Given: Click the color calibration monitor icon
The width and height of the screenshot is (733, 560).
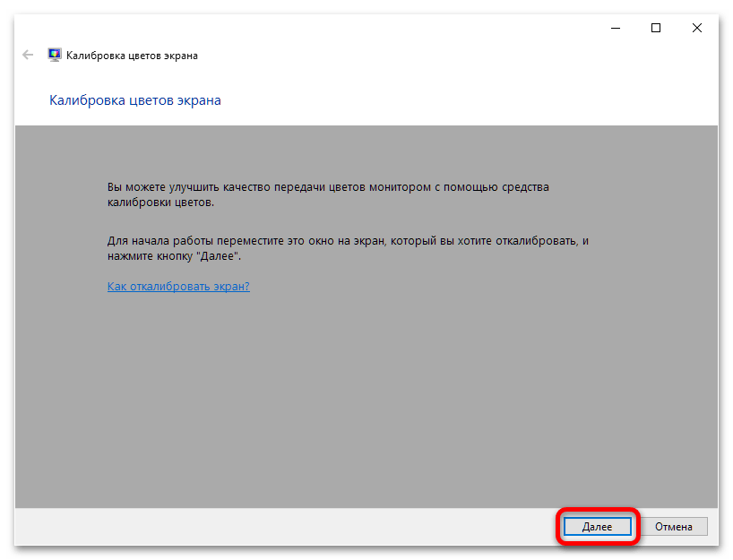Looking at the screenshot, I should point(55,56).
